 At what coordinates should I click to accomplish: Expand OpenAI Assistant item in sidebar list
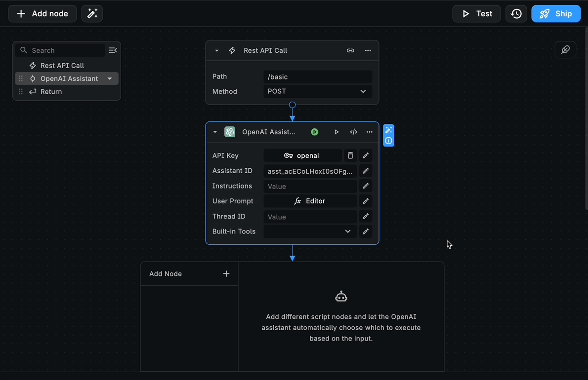point(110,78)
